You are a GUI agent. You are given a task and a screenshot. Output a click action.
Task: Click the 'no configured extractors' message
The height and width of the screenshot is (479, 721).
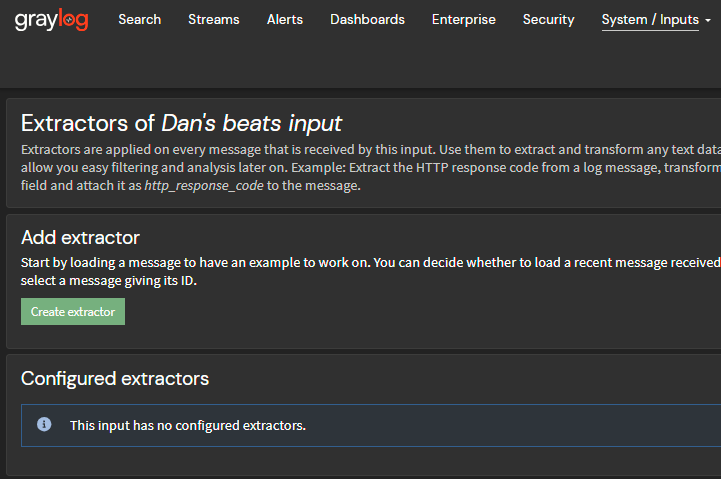[187, 426]
